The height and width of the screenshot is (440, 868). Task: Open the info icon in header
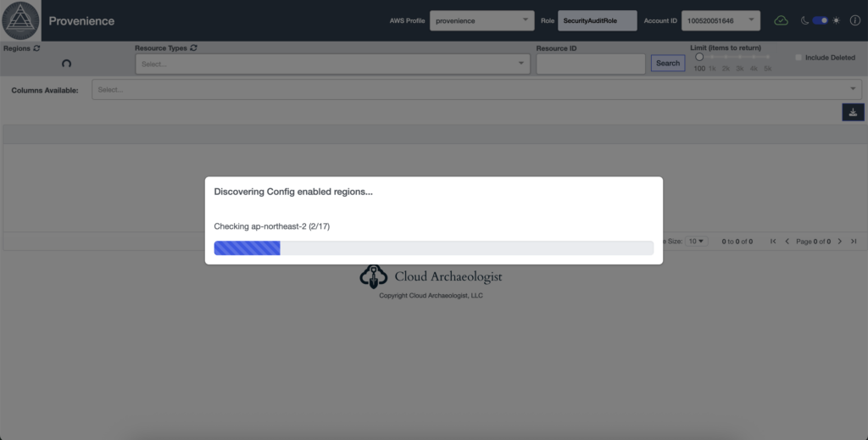click(854, 20)
